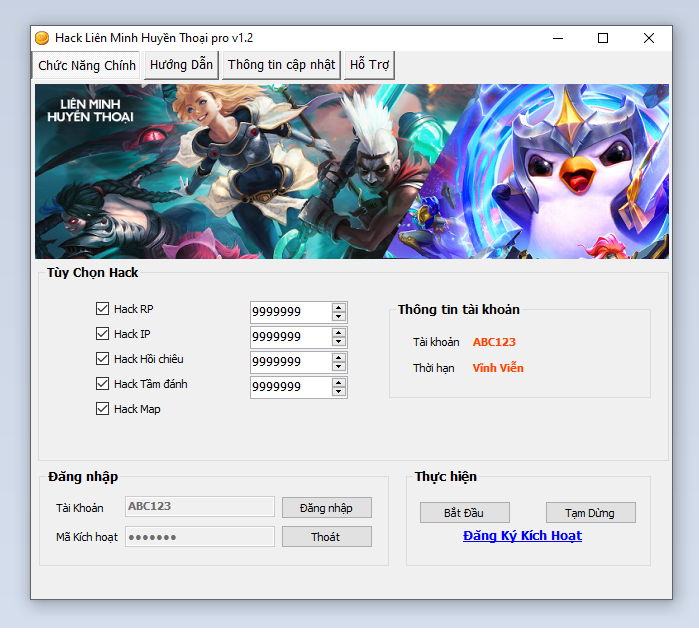
Task: Decrease the Hack Tầm đánh spinner value
Action: point(339,392)
